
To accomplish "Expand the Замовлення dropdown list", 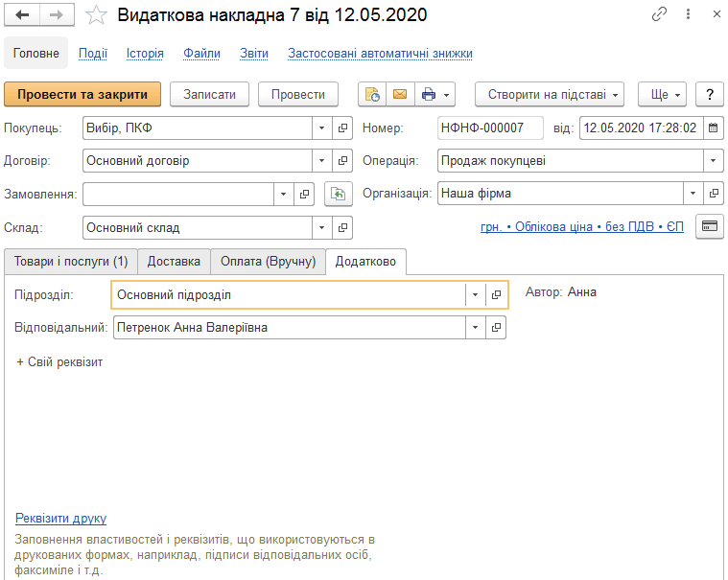I will pos(284,194).
